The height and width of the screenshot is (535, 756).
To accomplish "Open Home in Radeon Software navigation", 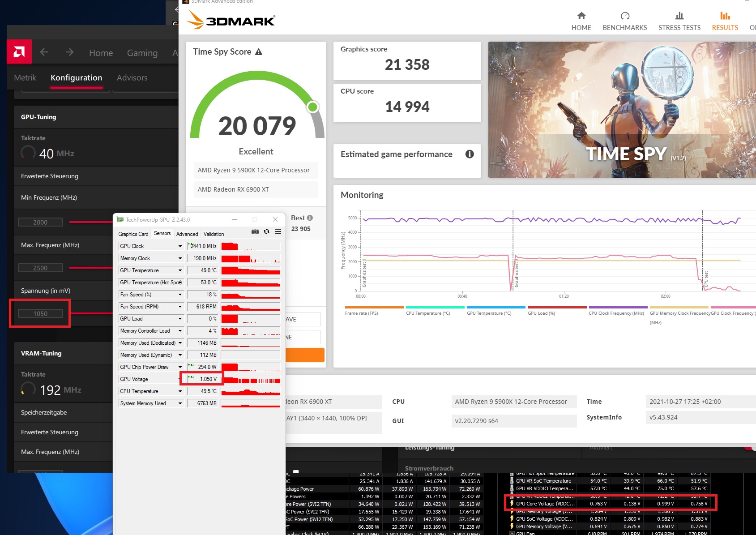I will [x=101, y=53].
